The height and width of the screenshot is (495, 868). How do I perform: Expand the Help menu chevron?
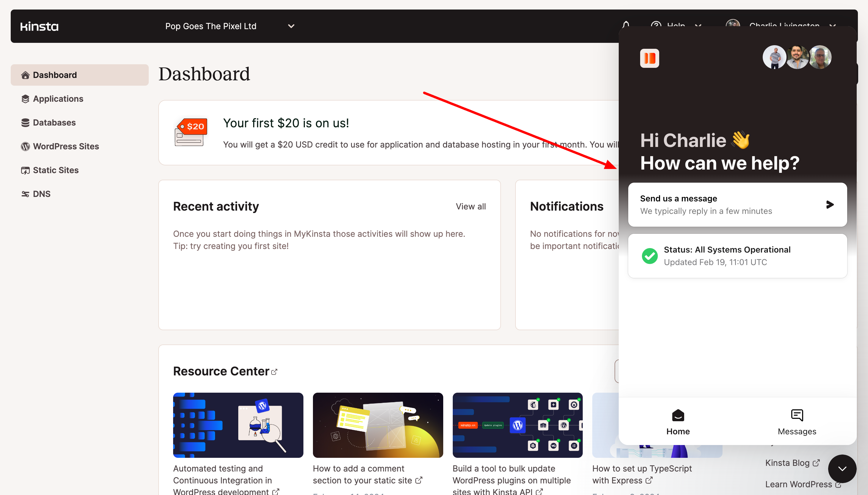click(x=698, y=26)
